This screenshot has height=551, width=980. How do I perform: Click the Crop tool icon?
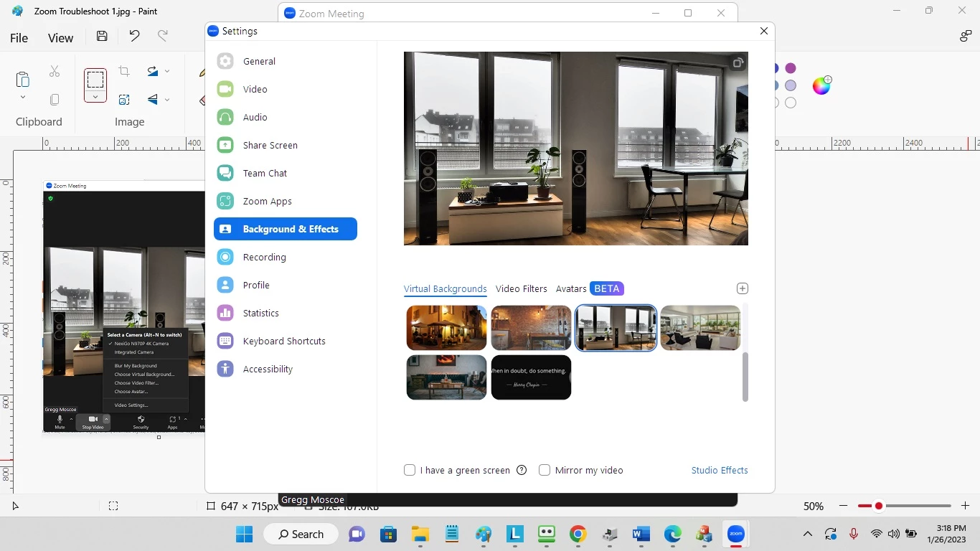click(x=124, y=71)
